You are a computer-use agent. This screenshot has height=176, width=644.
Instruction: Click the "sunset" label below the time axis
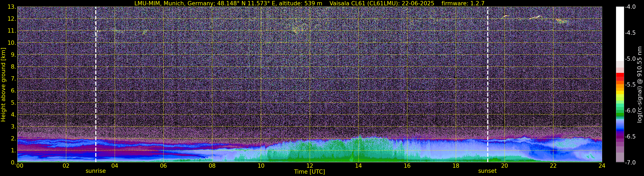click(487, 171)
